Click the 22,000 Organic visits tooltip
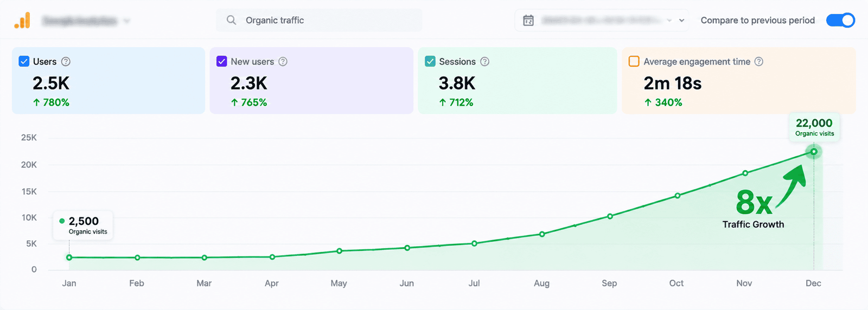The width and height of the screenshot is (868, 310). point(814,127)
